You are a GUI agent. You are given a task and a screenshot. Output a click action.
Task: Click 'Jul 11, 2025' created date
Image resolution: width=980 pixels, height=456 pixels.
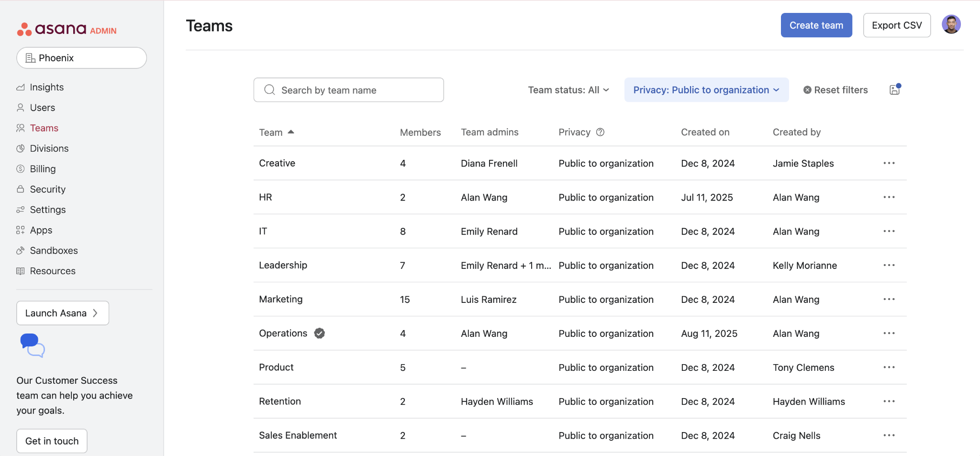707,197
